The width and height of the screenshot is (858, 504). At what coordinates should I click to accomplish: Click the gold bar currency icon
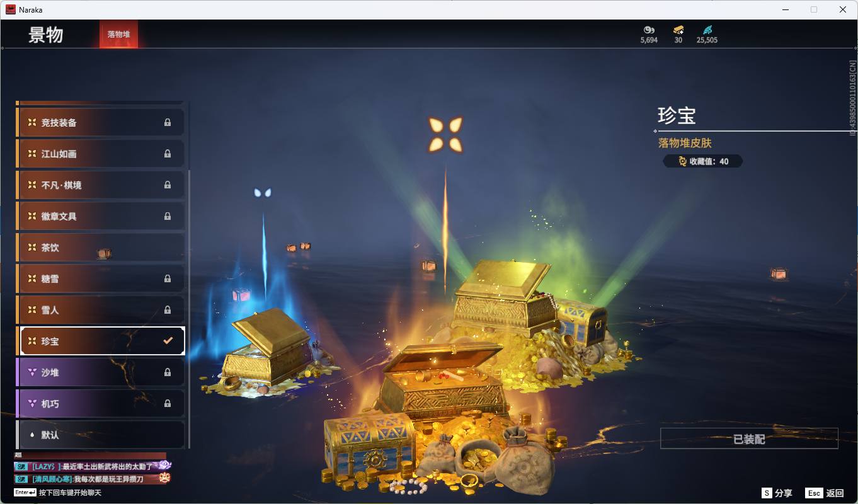(x=678, y=30)
